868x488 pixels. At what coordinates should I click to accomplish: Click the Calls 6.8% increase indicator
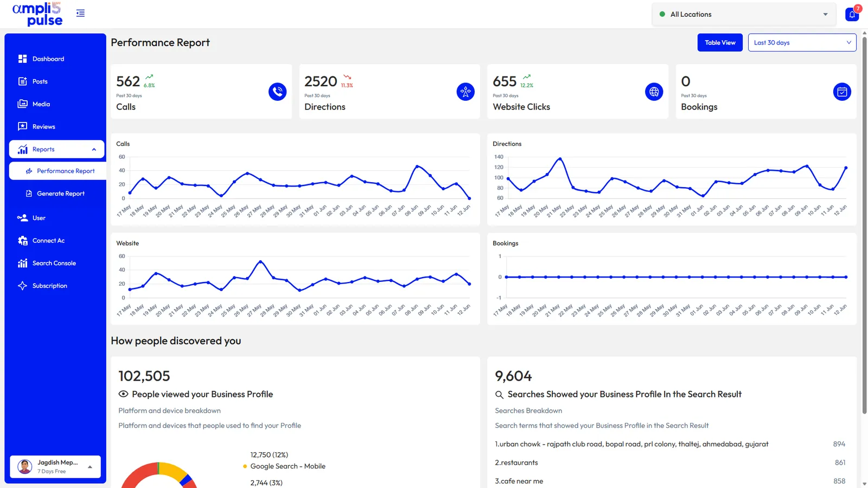click(149, 81)
